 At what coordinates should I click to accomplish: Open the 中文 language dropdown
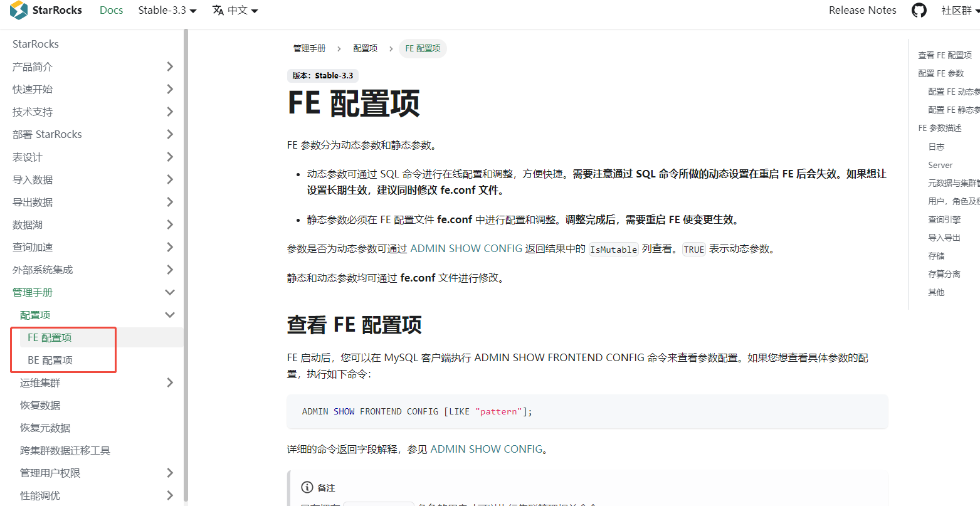tap(235, 10)
